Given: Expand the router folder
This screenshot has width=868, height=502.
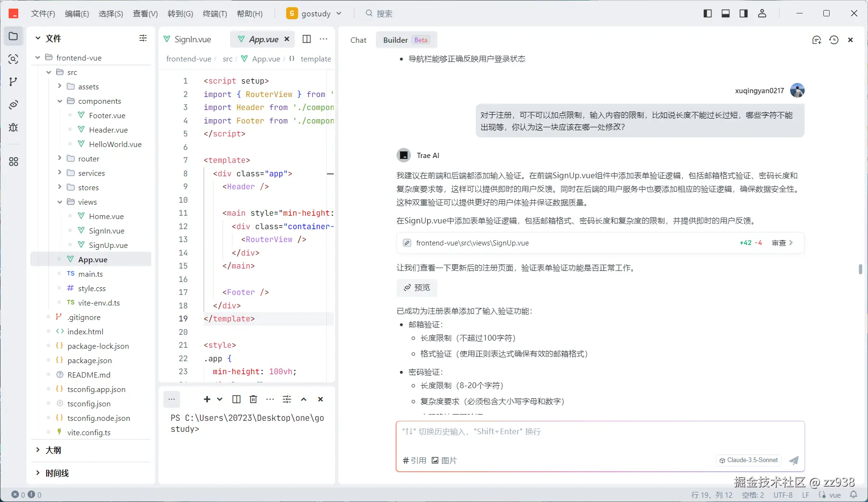Looking at the screenshot, I should 60,159.
